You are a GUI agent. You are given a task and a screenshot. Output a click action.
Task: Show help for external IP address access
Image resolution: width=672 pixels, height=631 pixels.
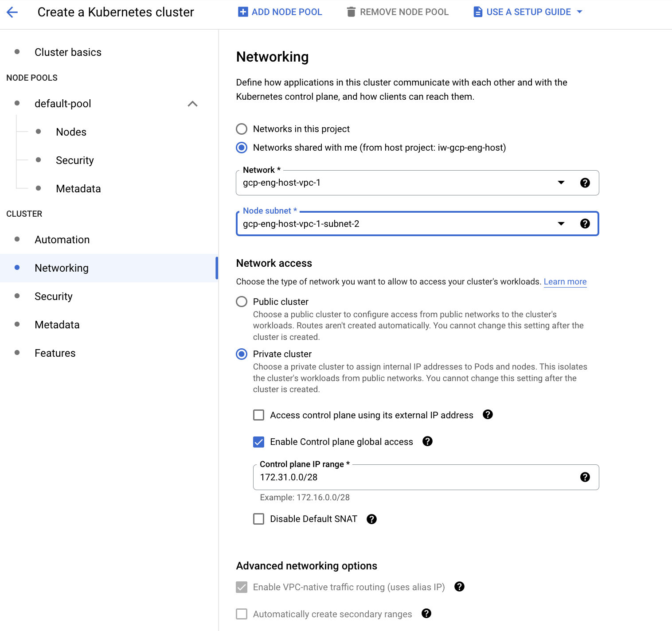tap(488, 414)
